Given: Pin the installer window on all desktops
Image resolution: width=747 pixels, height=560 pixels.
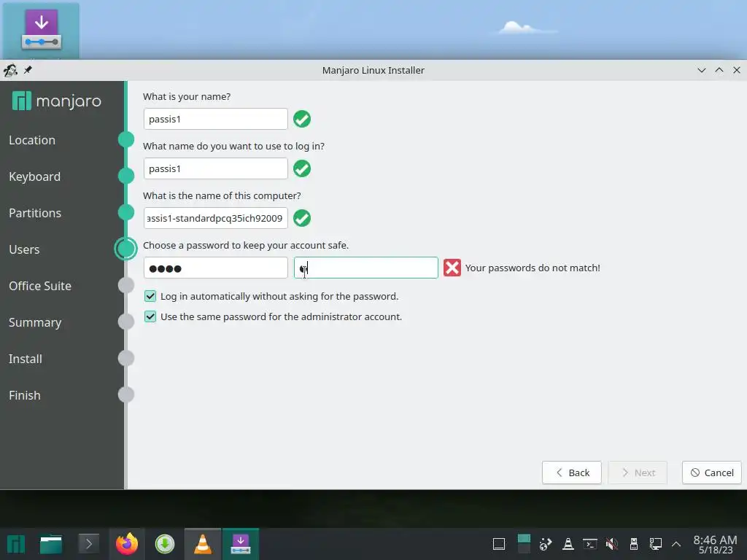Looking at the screenshot, I should pyautogui.click(x=28, y=70).
